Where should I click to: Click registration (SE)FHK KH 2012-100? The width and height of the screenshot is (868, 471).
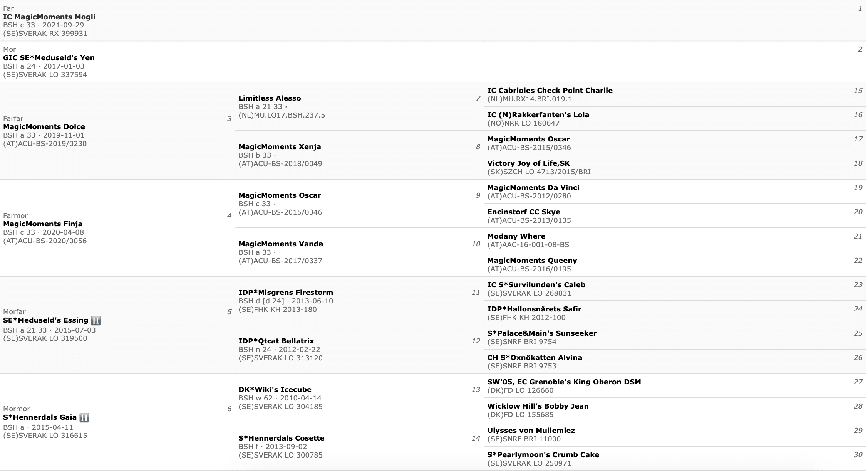click(x=526, y=318)
